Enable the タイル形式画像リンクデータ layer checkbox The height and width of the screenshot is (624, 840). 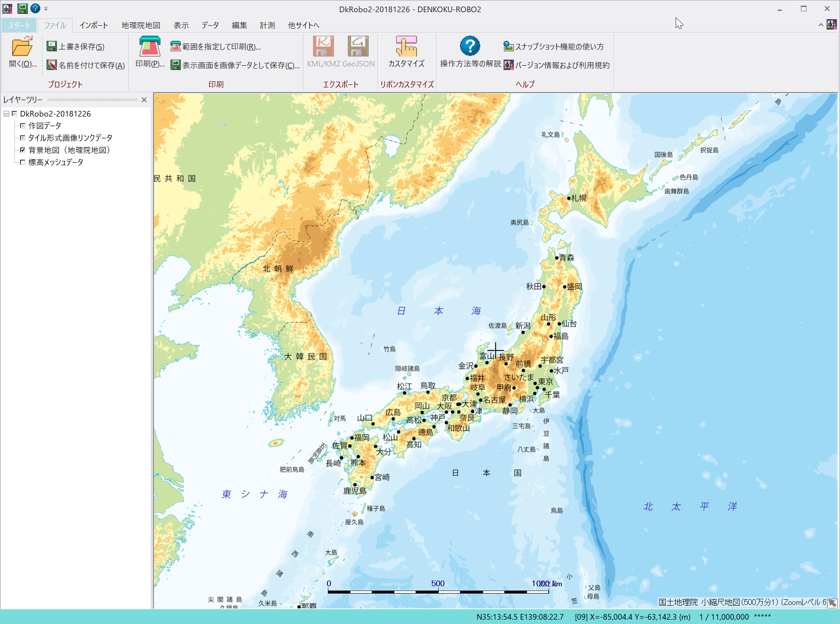23,138
